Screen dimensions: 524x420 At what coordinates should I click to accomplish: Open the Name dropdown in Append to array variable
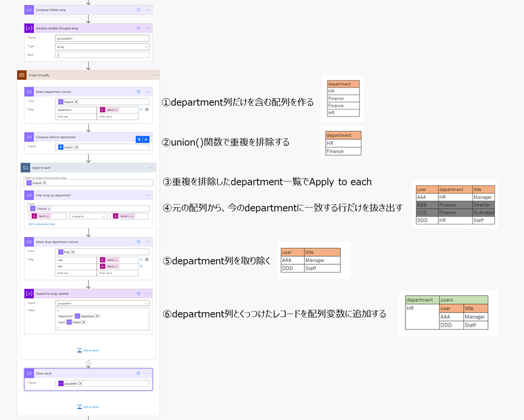[x=103, y=303]
